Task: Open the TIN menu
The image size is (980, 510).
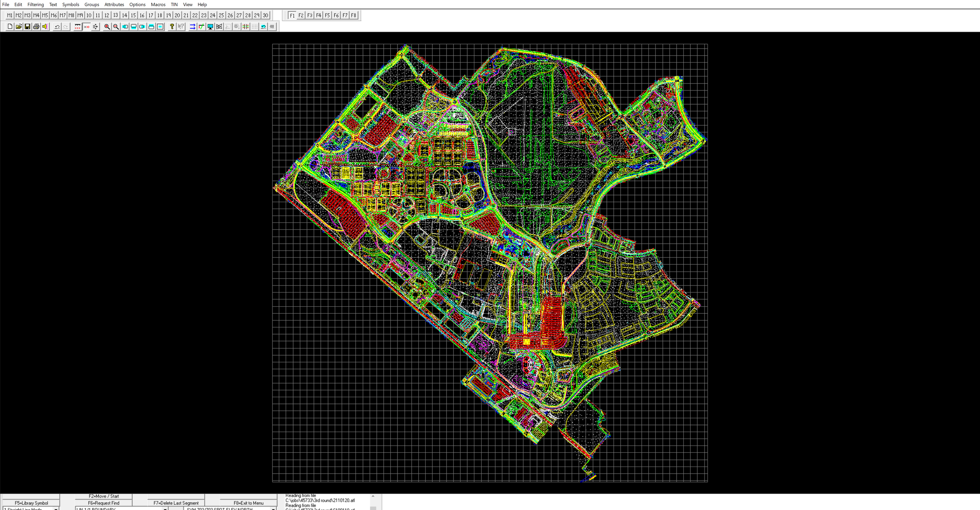Action: [174, 5]
